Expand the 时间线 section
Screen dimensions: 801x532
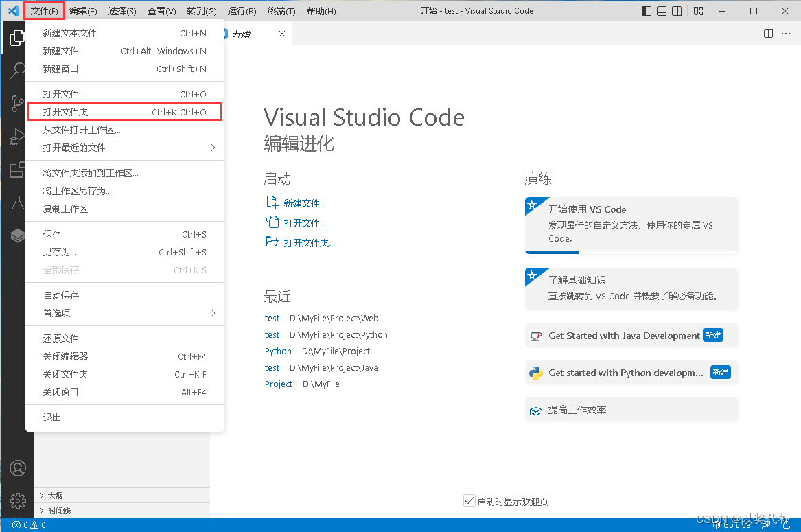coord(123,510)
